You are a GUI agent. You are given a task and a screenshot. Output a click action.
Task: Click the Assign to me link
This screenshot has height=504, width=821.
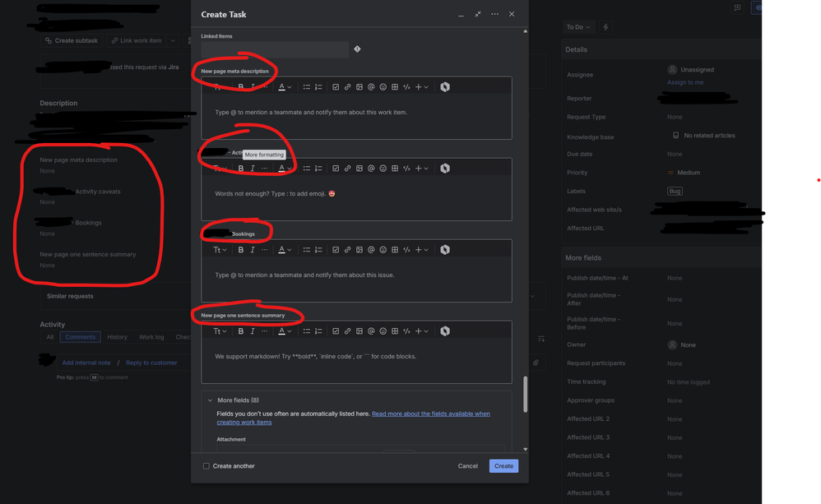click(685, 82)
